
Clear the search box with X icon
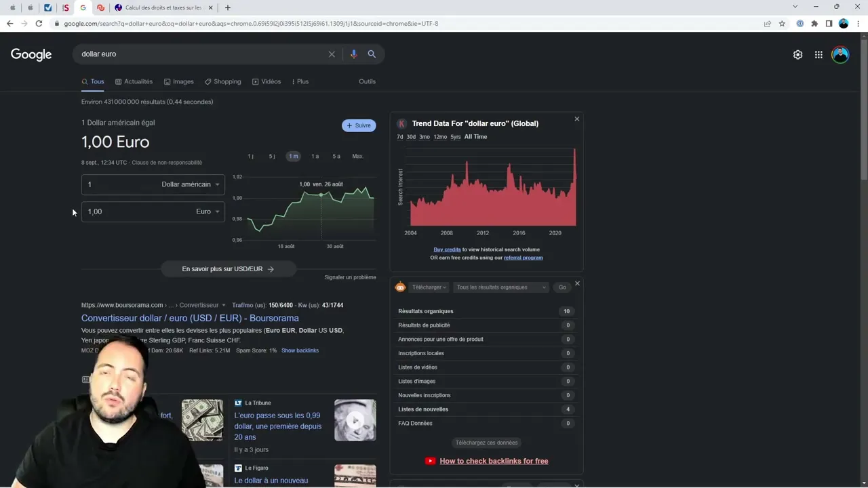[x=332, y=54]
